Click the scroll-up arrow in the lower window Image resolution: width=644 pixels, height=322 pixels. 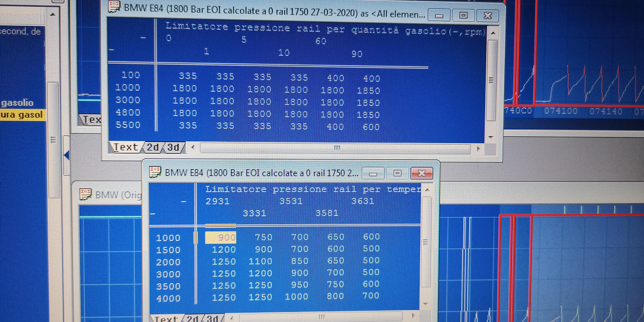click(x=427, y=190)
